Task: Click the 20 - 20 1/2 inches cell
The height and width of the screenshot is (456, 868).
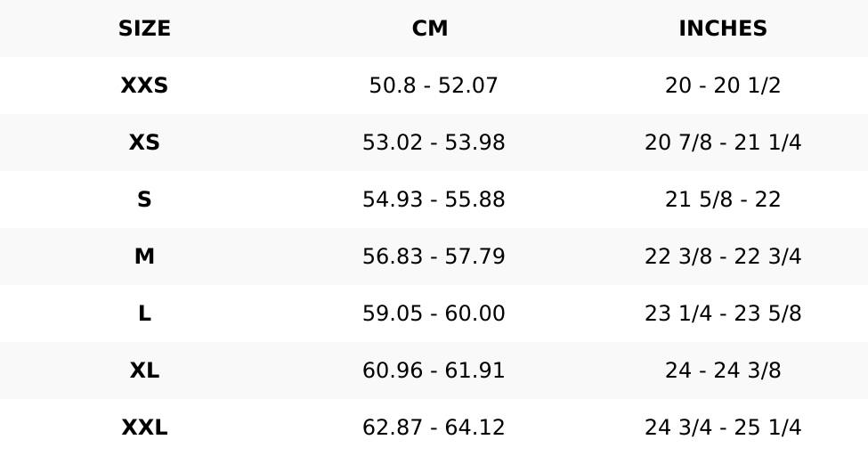Action: coord(722,85)
